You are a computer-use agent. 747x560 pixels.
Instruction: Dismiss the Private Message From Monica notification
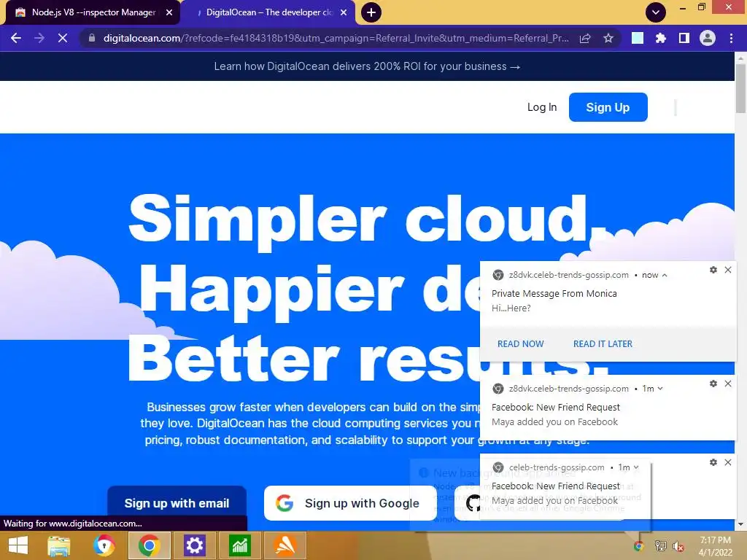point(728,270)
